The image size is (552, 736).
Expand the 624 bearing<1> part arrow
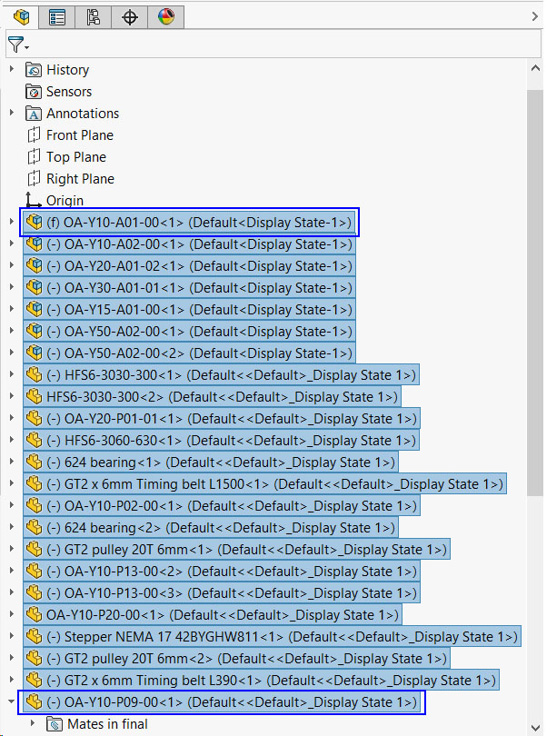click(12, 462)
